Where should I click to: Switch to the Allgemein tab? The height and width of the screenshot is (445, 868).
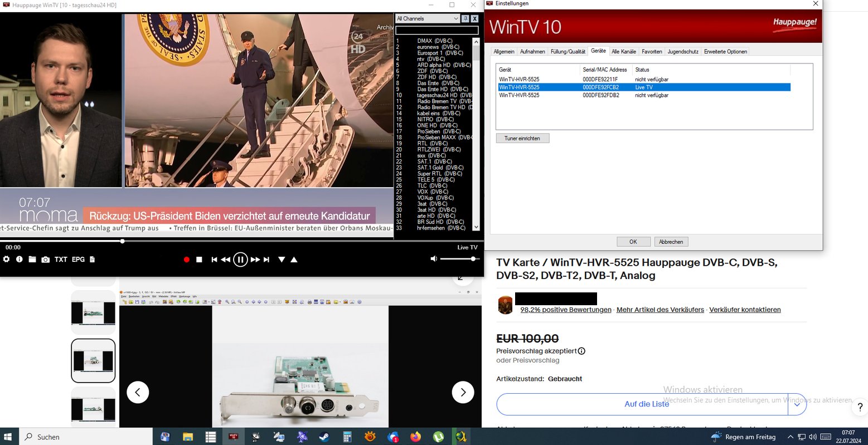pyautogui.click(x=504, y=52)
